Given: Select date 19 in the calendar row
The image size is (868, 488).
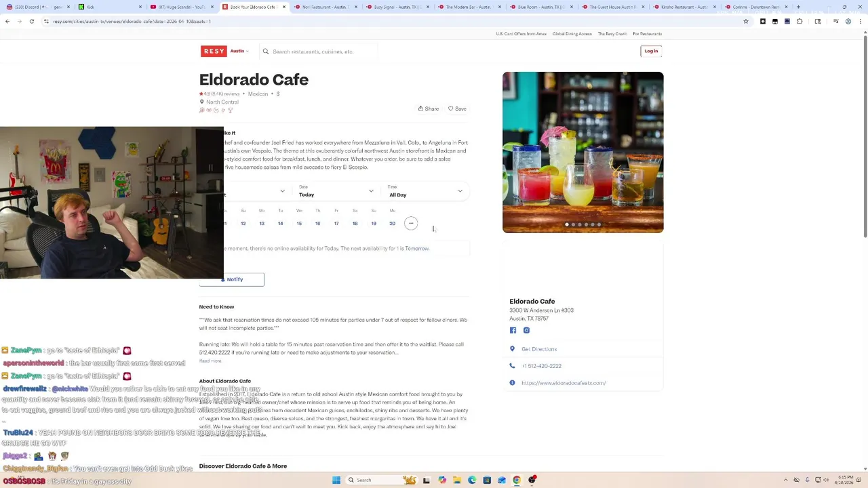Looking at the screenshot, I should (374, 223).
